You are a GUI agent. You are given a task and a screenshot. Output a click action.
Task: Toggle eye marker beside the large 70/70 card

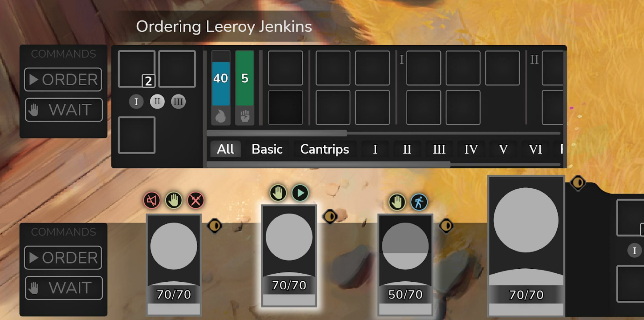[578, 183]
